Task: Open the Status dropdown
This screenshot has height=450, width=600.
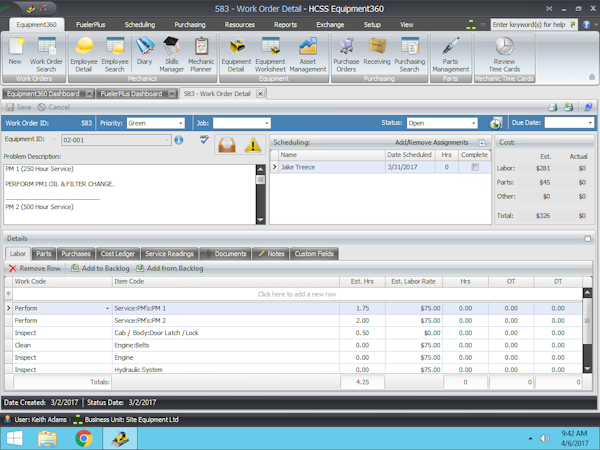Action: point(473,123)
